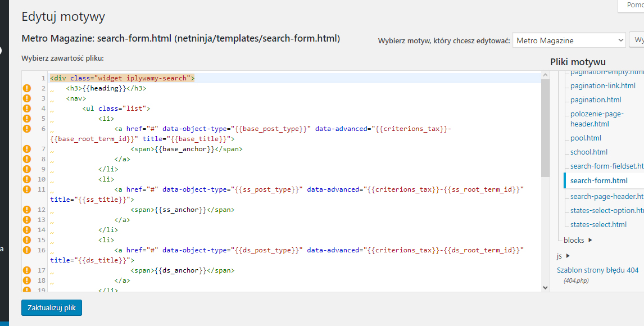Click line number 1 in gutter
Viewport: 644px width, 326px height.
(x=43, y=78)
